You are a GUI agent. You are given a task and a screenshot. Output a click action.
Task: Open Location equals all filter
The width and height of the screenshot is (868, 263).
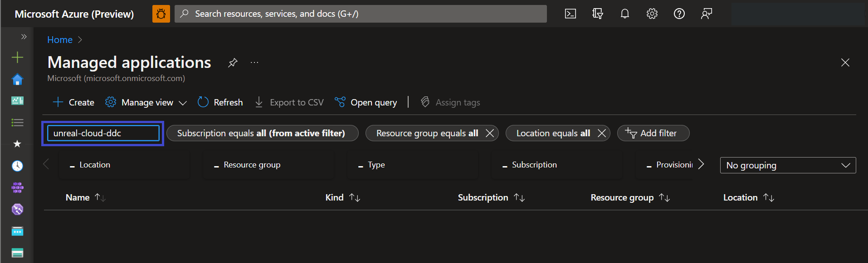(553, 133)
